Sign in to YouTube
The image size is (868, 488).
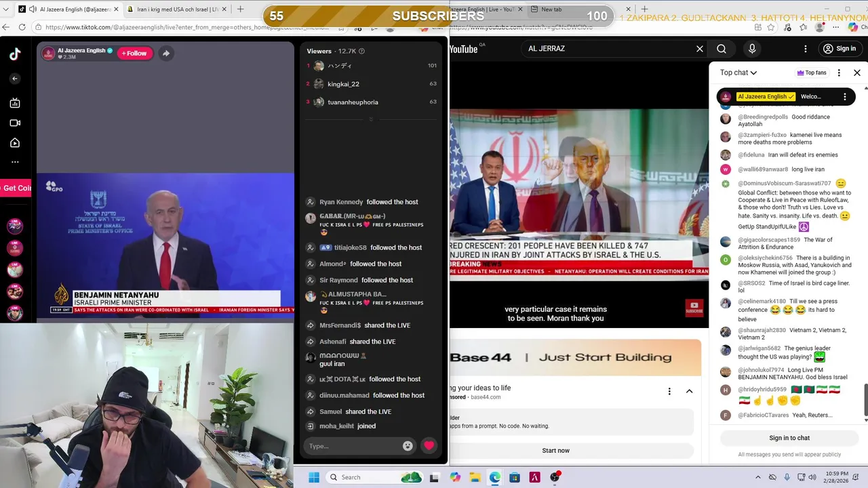[x=839, y=49]
